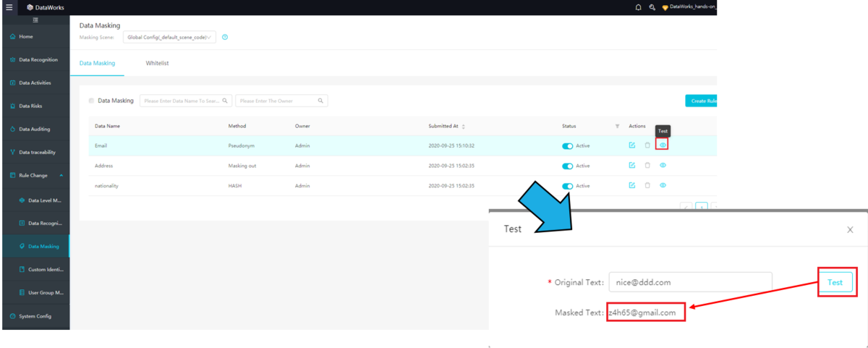Click the Create Rule button
The height and width of the screenshot is (348, 868).
[x=701, y=101]
